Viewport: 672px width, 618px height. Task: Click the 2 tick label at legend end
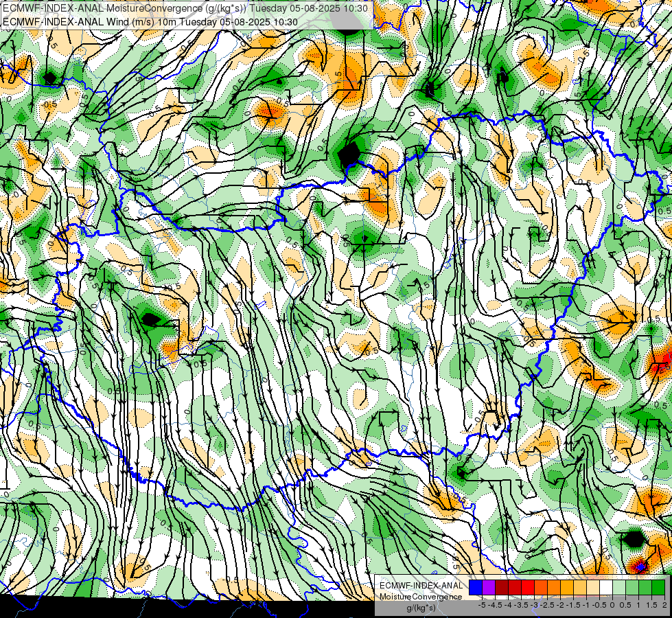664,605
